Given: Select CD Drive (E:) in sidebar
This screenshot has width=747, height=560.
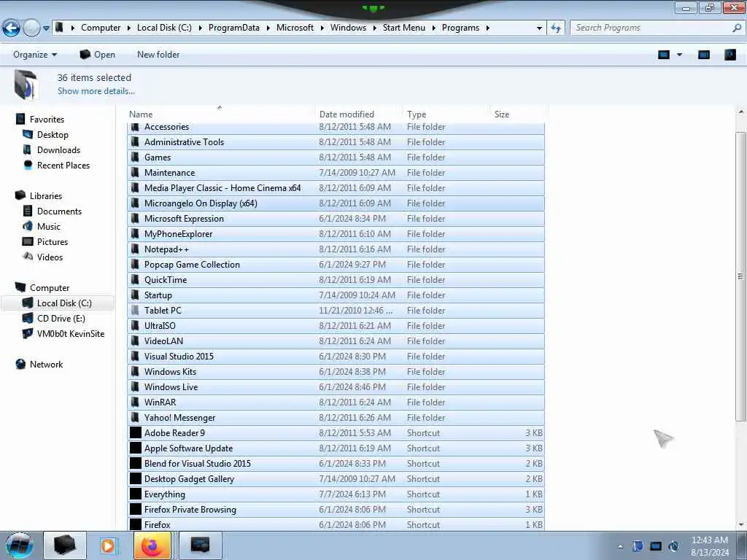Looking at the screenshot, I should click(61, 319).
